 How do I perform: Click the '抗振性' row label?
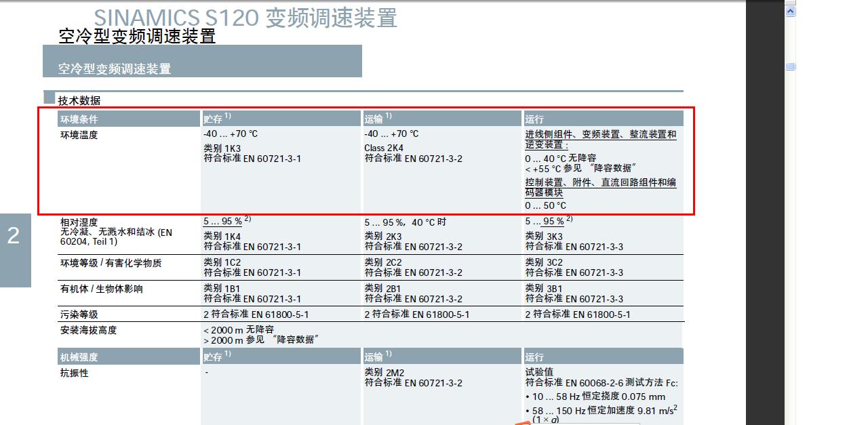75,373
